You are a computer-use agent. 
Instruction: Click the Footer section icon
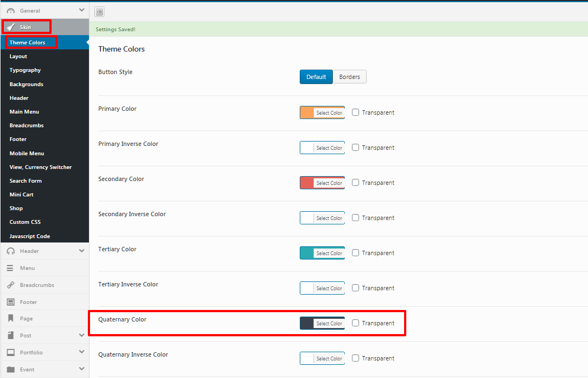coord(11,302)
